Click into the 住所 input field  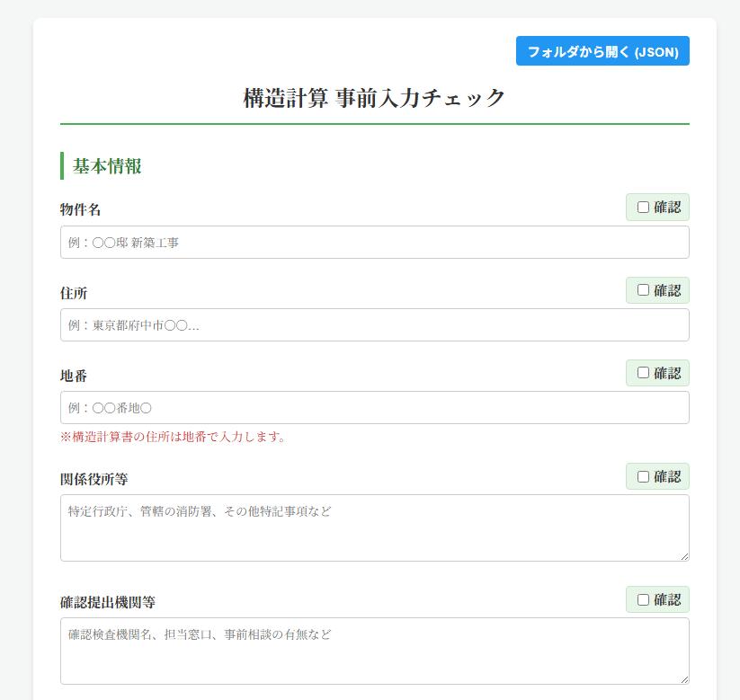(374, 325)
